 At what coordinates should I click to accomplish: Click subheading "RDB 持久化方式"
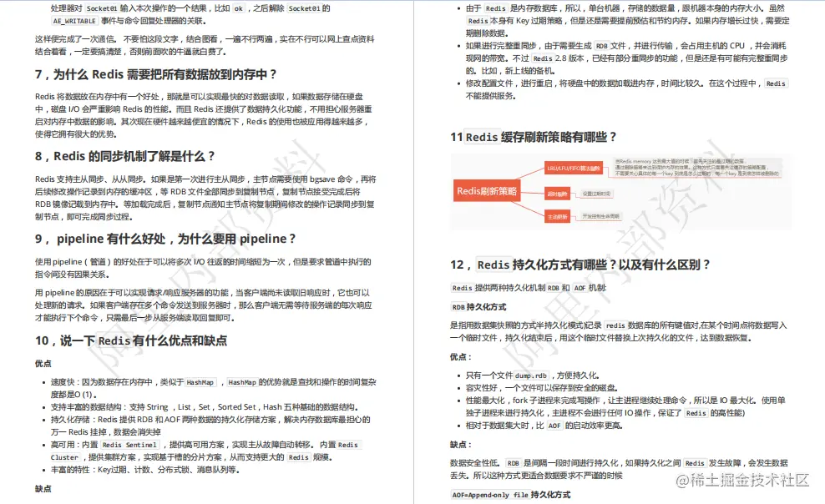(x=478, y=307)
